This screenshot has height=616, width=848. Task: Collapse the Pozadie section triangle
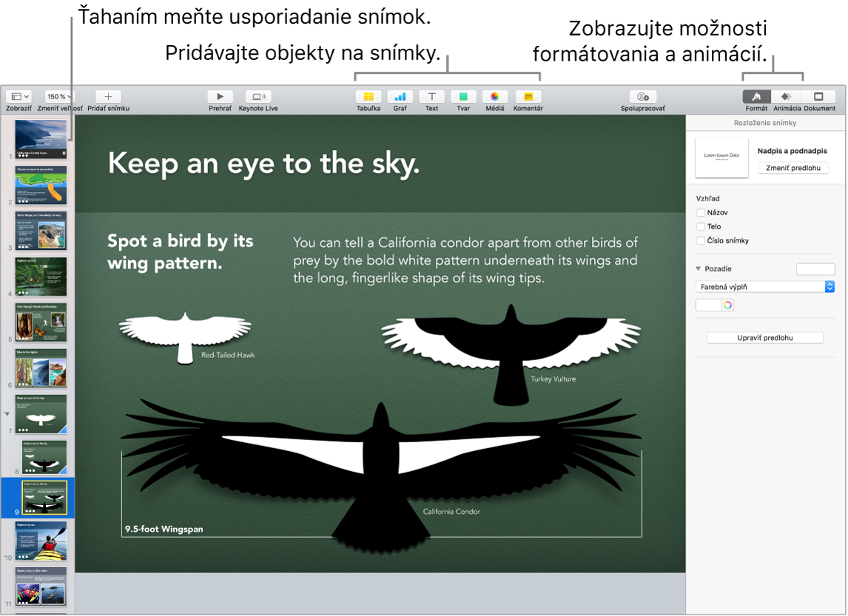pyautogui.click(x=698, y=269)
